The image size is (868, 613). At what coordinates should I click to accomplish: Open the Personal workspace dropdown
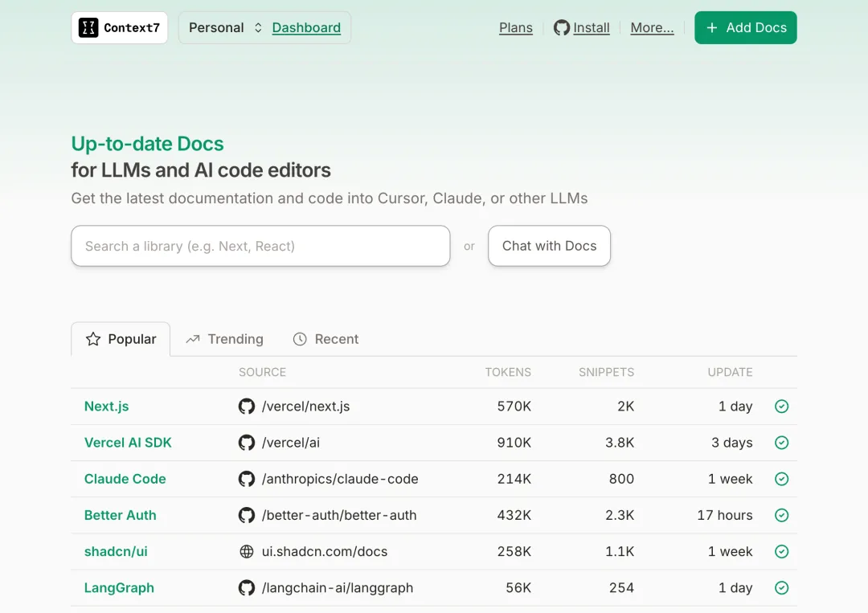225,28
